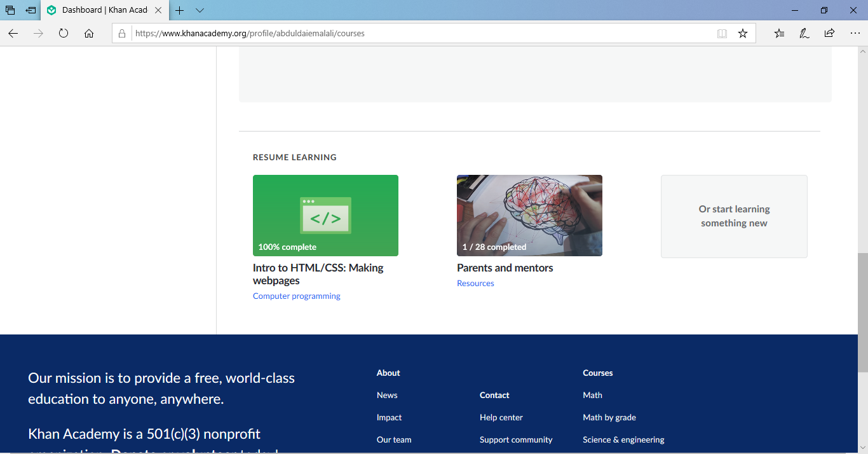This screenshot has height=454, width=868.
Task: Click the Contact footer heading
Action: [494, 395]
